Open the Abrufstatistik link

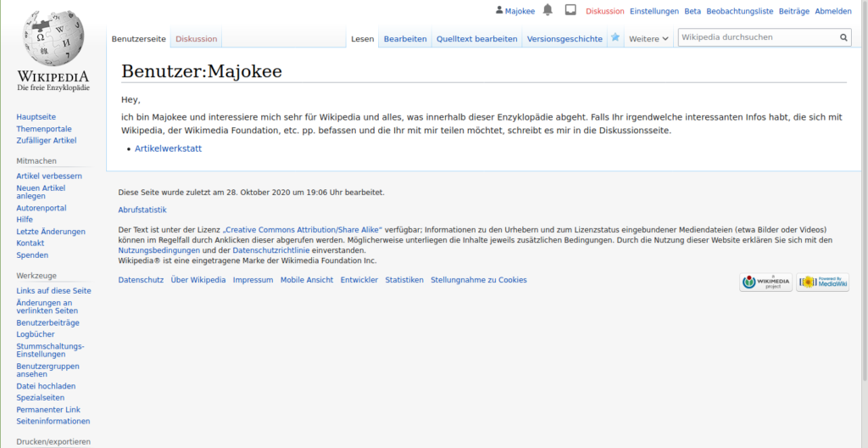[x=142, y=210]
